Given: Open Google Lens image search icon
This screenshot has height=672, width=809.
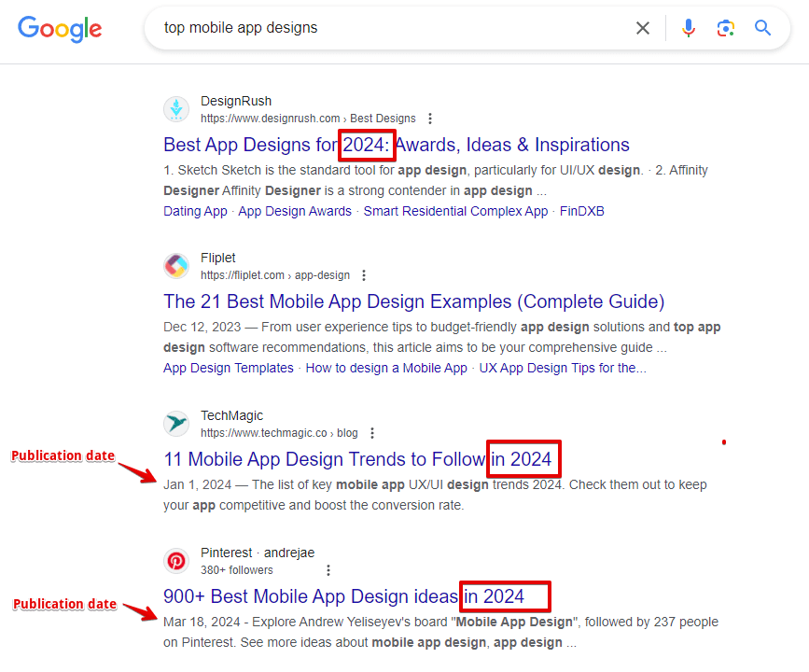Looking at the screenshot, I should coord(726,28).
